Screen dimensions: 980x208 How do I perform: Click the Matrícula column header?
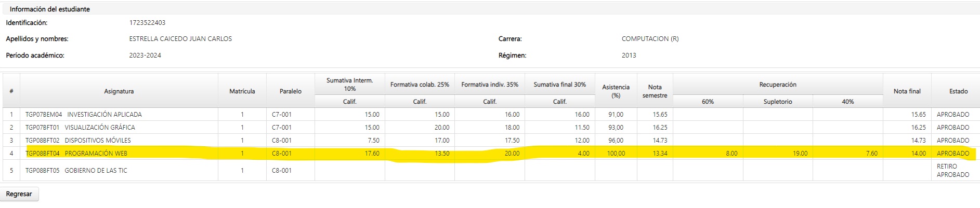(x=242, y=91)
